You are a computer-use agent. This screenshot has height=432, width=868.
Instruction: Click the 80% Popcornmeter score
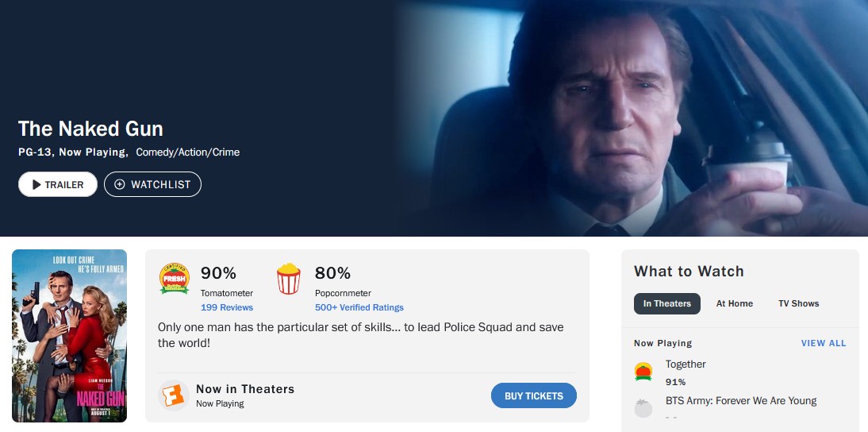(x=332, y=273)
